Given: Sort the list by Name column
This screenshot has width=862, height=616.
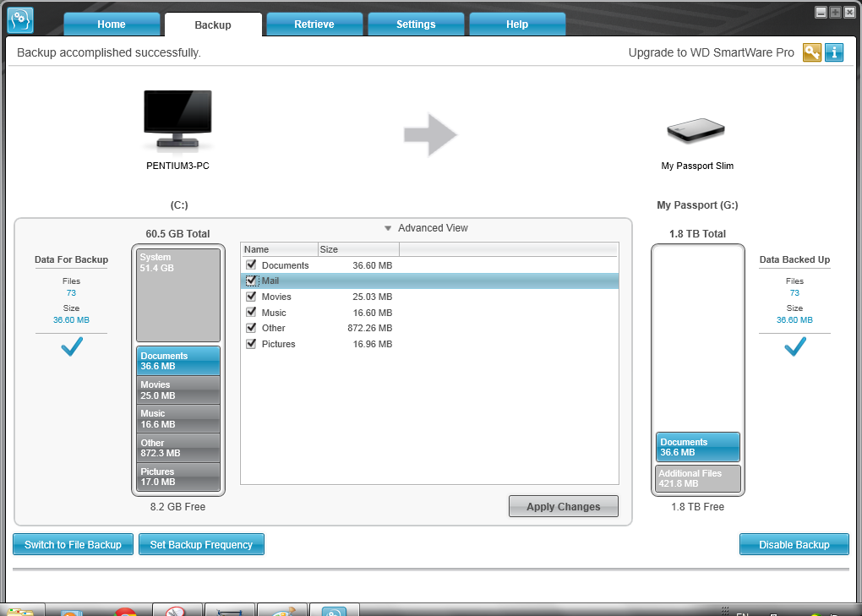Looking at the screenshot, I should [x=279, y=249].
